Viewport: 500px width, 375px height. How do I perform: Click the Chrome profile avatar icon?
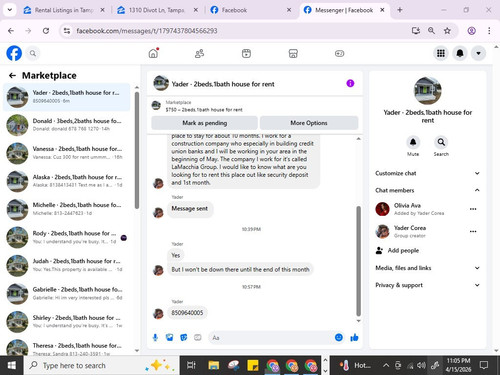(x=471, y=31)
